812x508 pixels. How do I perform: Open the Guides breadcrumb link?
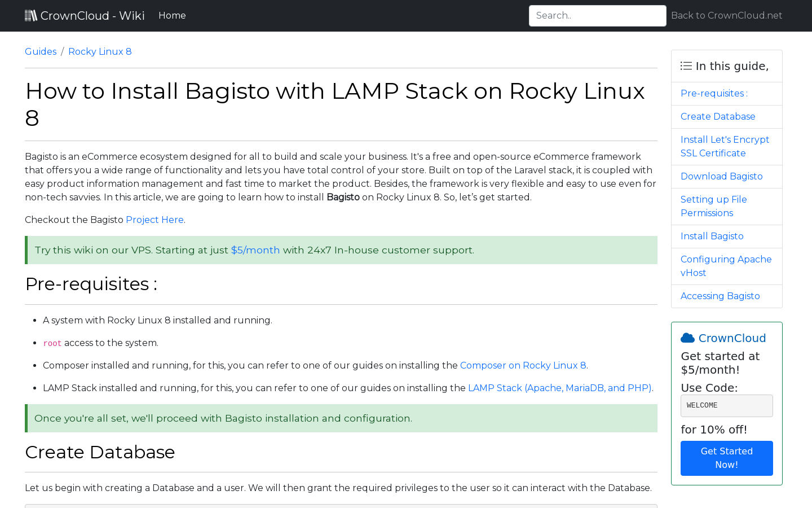click(x=41, y=51)
